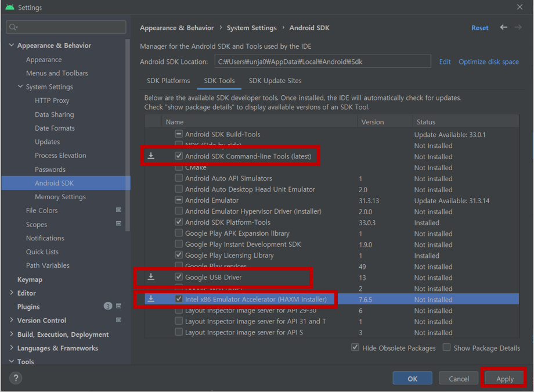The image size is (534, 392).
Task: Expand the Editor settings section
Action: tap(11, 293)
